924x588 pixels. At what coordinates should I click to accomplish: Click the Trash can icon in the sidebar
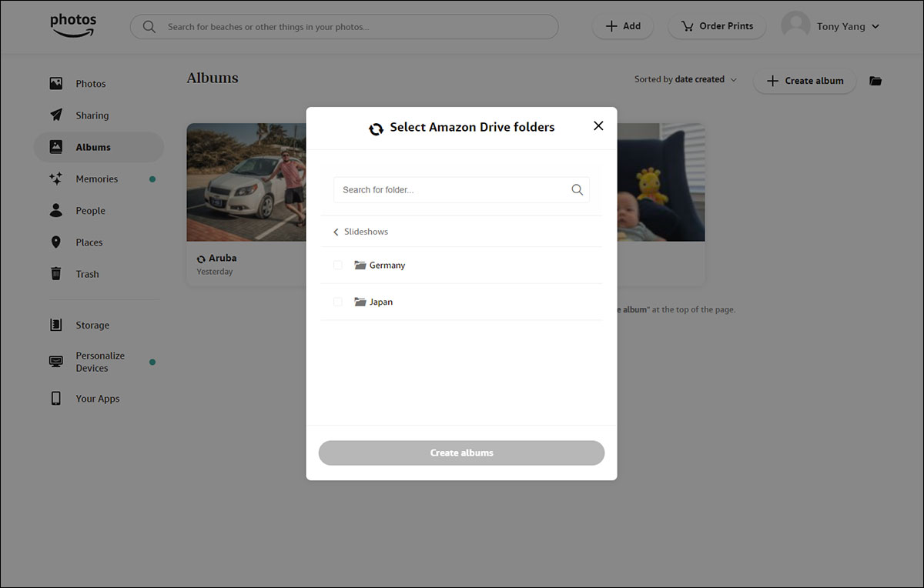click(x=56, y=273)
